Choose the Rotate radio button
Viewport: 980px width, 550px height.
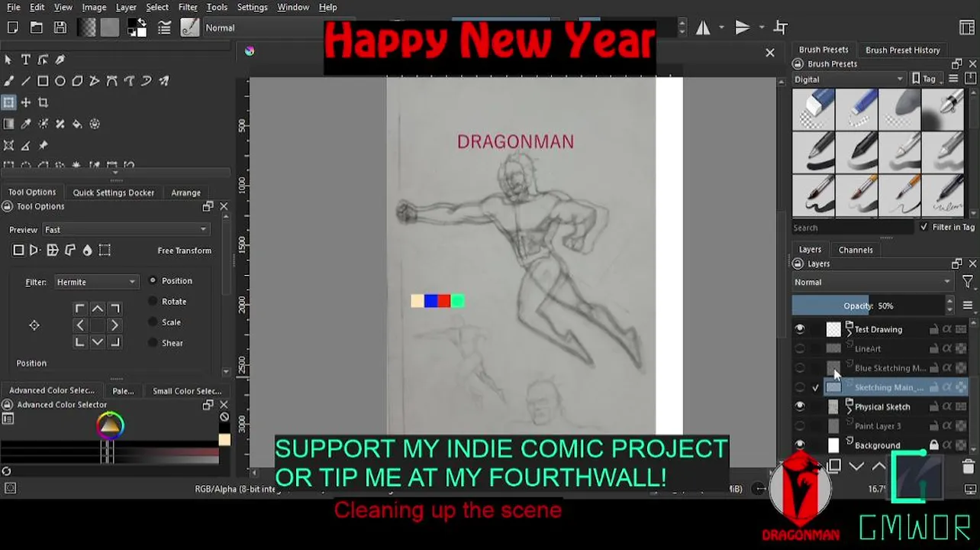[153, 302]
